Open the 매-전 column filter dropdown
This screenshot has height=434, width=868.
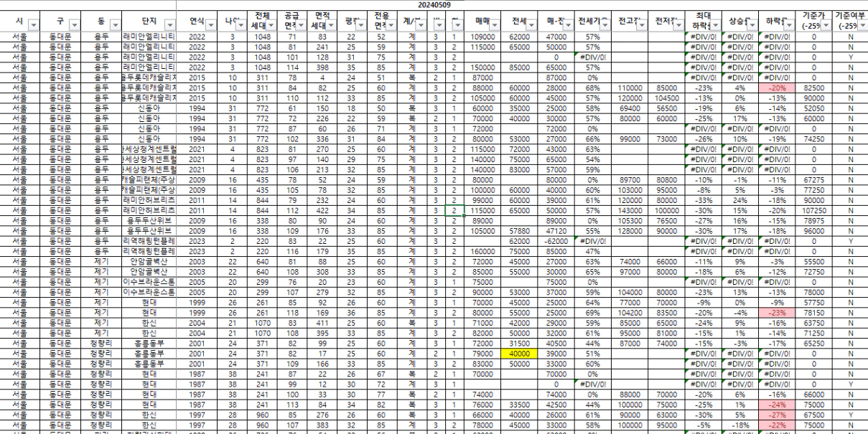[x=566, y=25]
